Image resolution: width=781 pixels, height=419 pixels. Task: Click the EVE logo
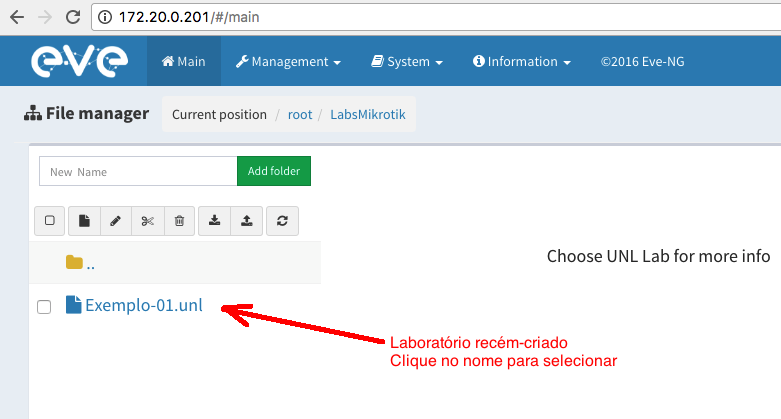pyautogui.click(x=79, y=61)
